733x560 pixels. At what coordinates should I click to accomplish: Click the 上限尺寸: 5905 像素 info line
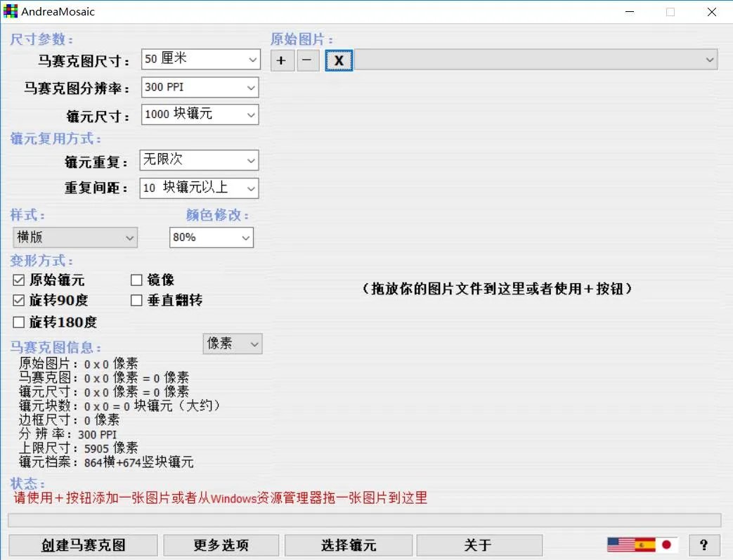78,448
